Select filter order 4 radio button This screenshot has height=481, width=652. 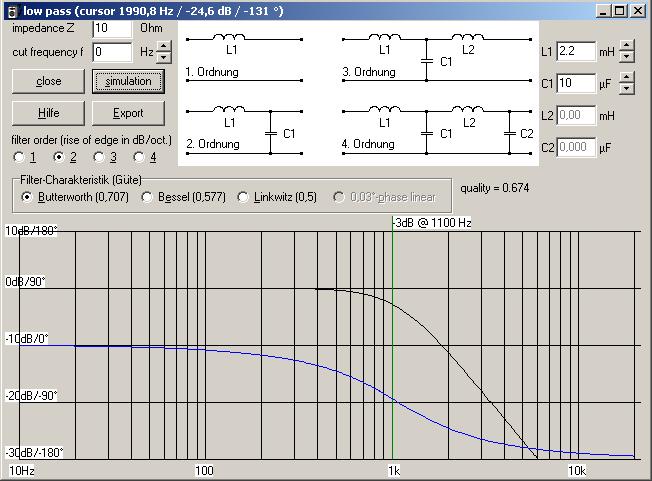pos(139,157)
